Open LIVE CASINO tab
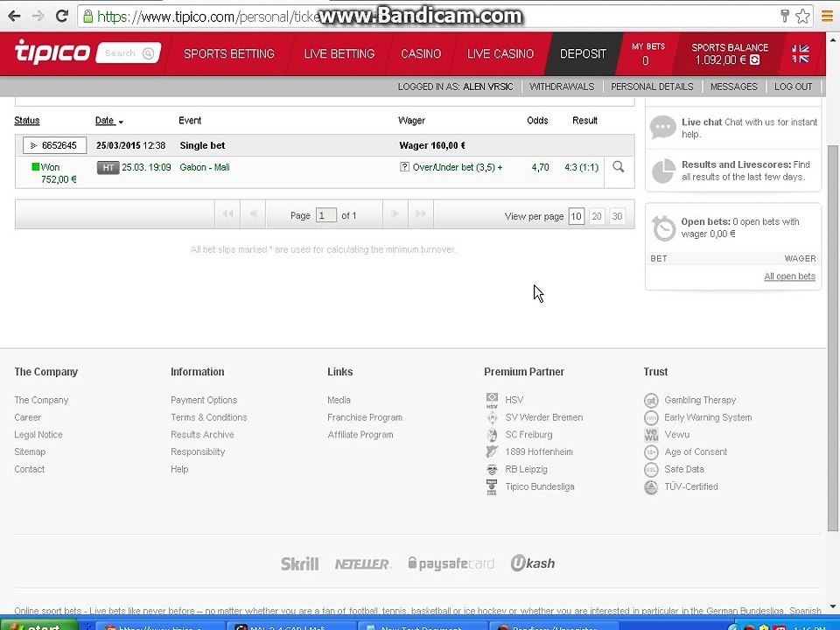The width and height of the screenshot is (840, 630). click(x=500, y=53)
